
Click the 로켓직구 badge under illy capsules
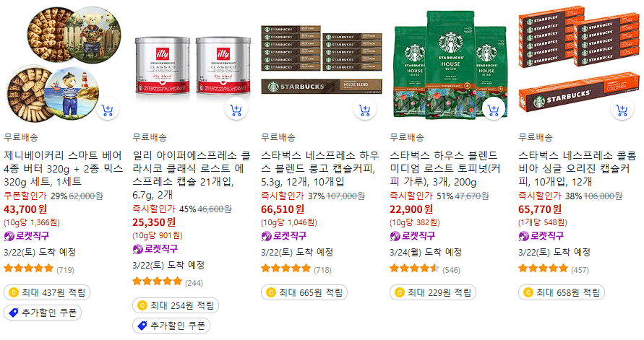pos(155,249)
